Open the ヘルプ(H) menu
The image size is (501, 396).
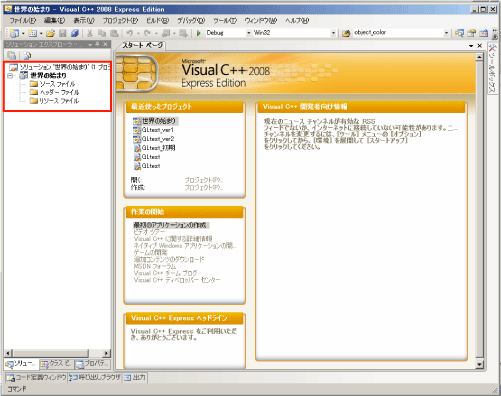[x=297, y=21]
